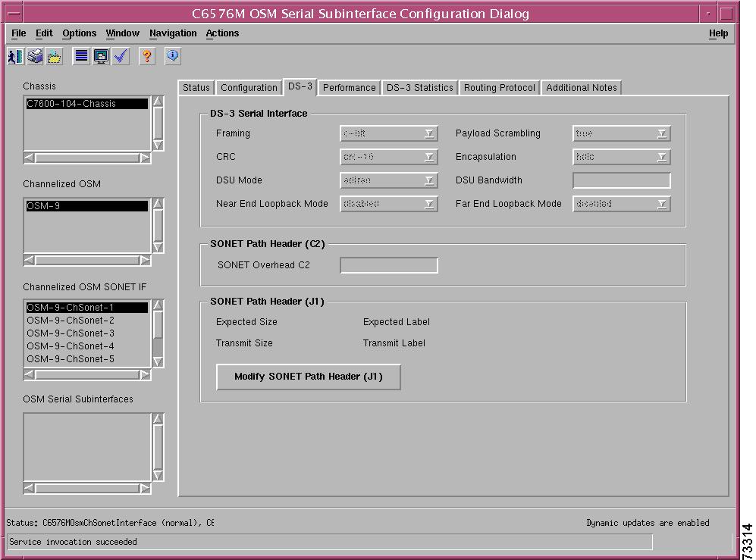The height and width of the screenshot is (560, 756).
Task: Open the Far End Loopback Mode dropdown
Action: [x=622, y=204]
